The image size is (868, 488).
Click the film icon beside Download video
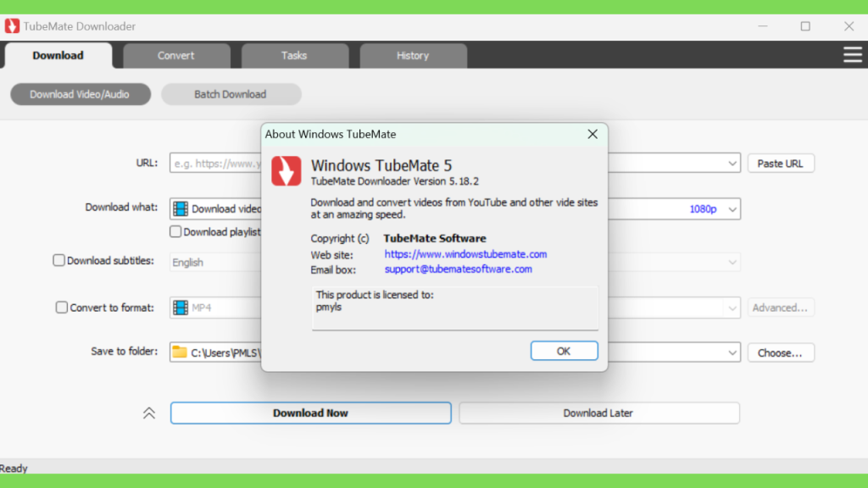pos(181,208)
